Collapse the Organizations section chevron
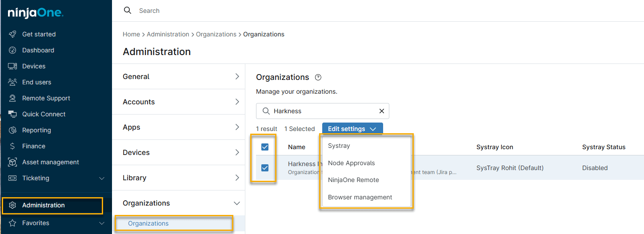Viewport: 644px width, 234px height. tap(237, 203)
